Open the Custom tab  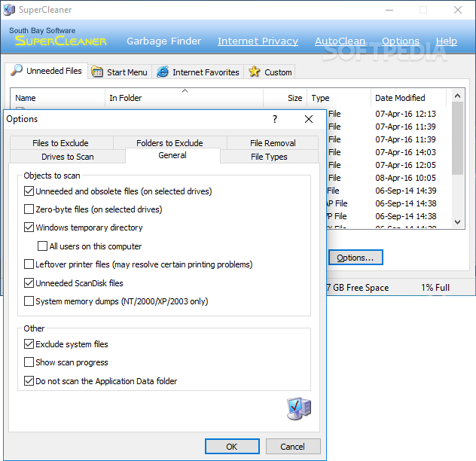270,72
